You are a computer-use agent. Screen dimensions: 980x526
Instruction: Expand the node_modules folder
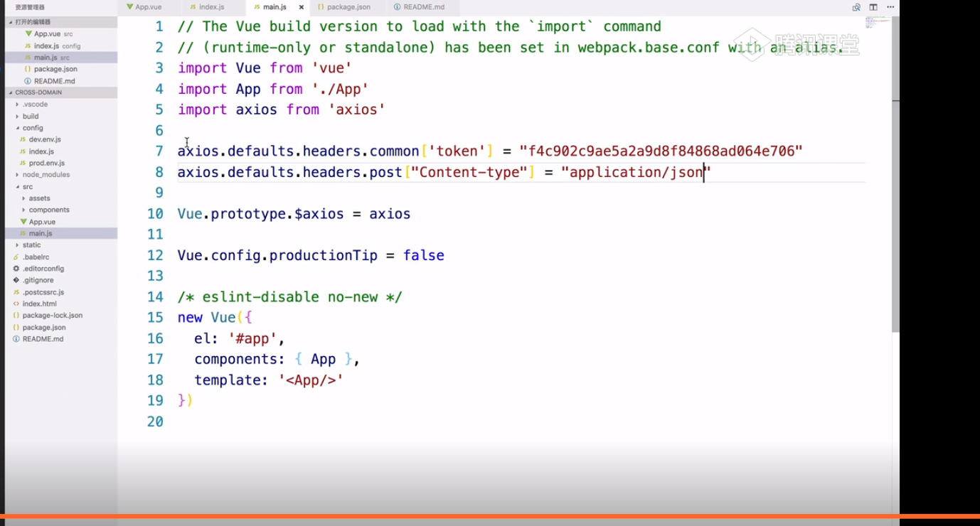click(61, 175)
